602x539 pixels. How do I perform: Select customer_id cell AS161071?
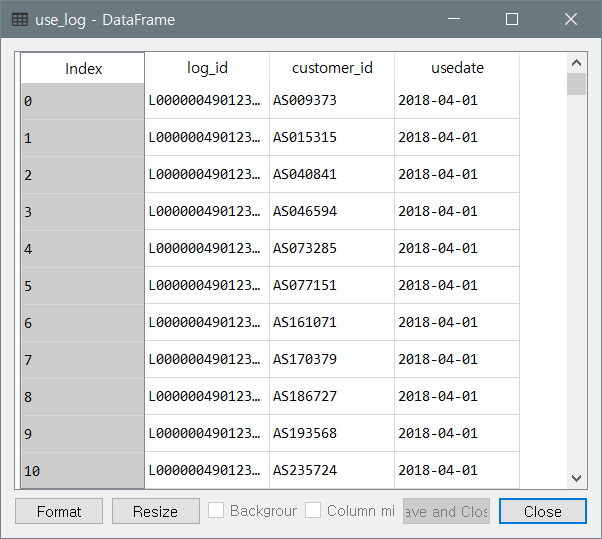click(x=332, y=322)
